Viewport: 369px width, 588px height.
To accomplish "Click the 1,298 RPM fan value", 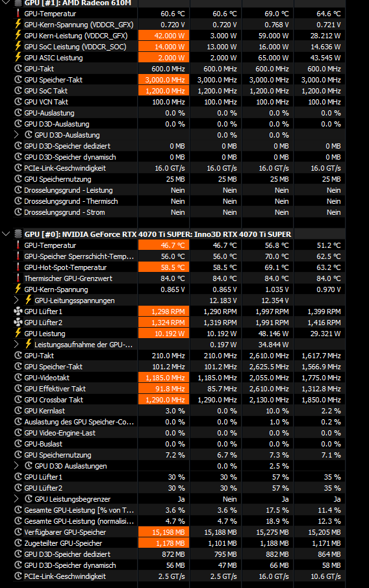I will [x=164, y=312].
